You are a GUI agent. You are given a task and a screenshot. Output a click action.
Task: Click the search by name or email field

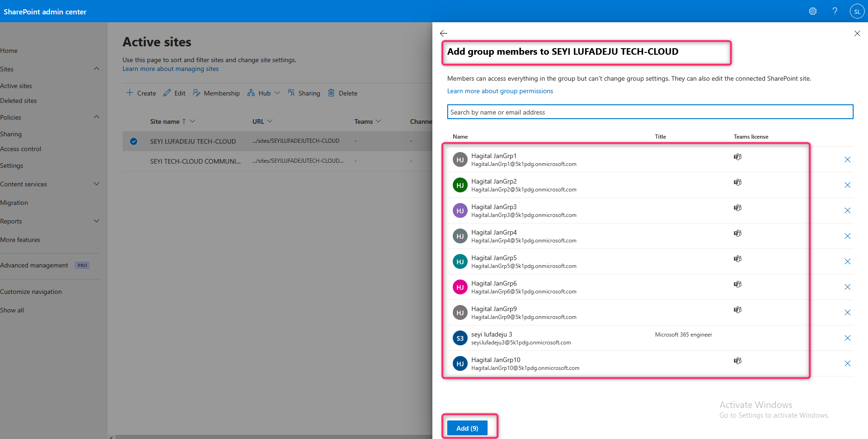pos(650,112)
